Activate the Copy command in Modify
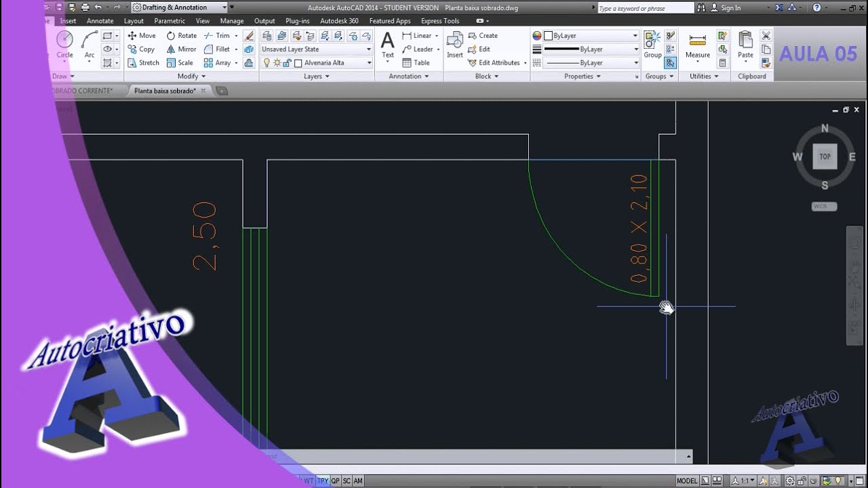 pyautogui.click(x=141, y=49)
